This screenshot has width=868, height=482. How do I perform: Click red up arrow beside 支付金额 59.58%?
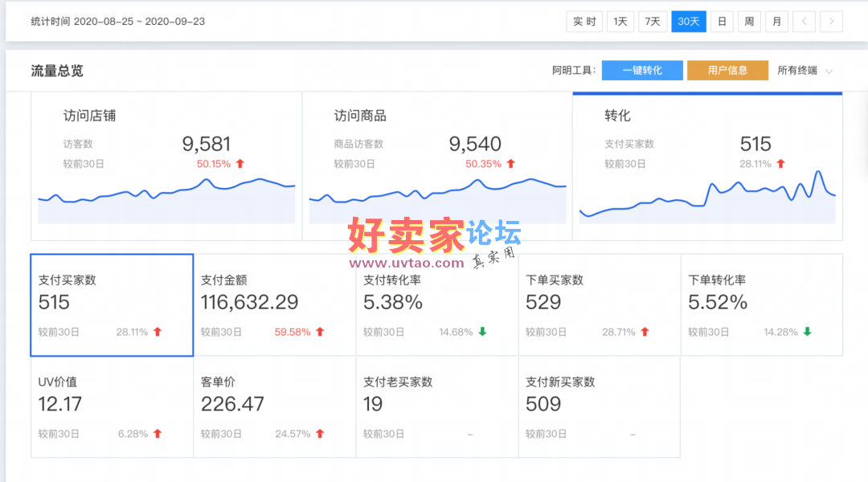pos(320,332)
